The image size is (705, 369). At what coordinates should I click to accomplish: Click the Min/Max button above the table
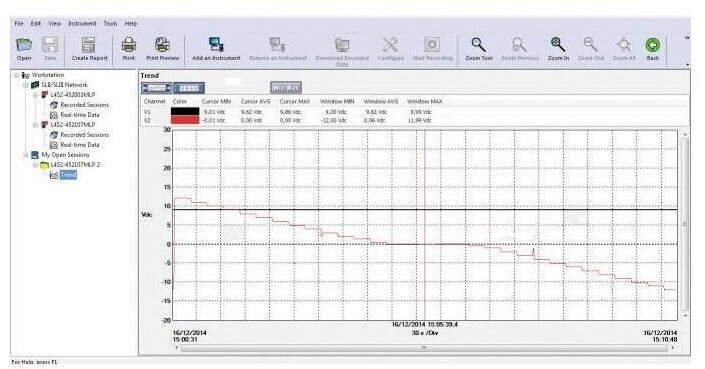click(x=286, y=88)
